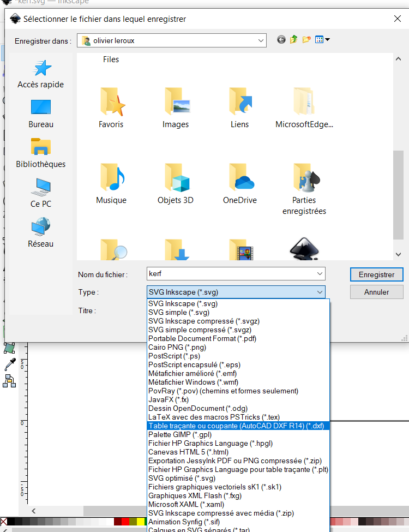
Task: Open the view menu icon
Action: 322,40
